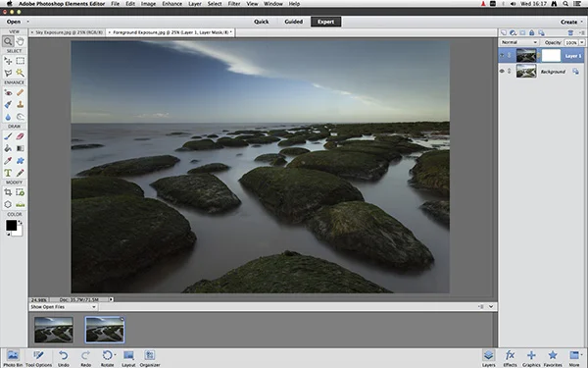Expand the Open button dropdown arrow

[x=27, y=22]
